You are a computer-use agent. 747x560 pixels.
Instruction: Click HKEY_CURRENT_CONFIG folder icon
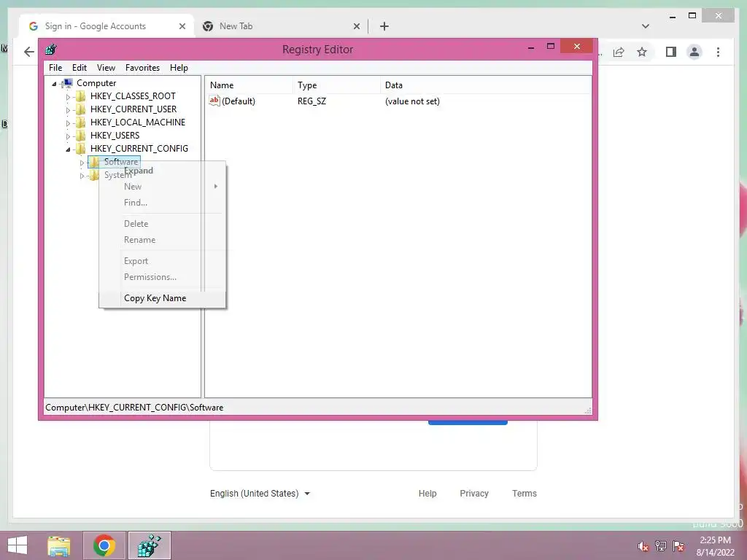81,149
